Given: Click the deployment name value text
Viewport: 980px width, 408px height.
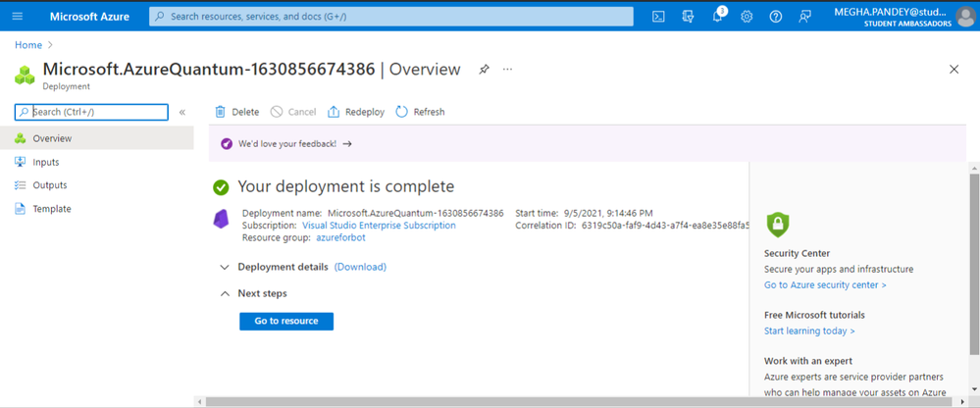Looking at the screenshot, I should click(x=416, y=213).
